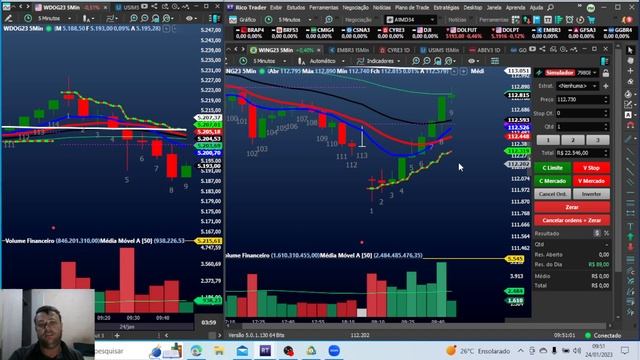Open the Mail app in taskbar
The height and width of the screenshot is (360, 640).
pos(242,351)
